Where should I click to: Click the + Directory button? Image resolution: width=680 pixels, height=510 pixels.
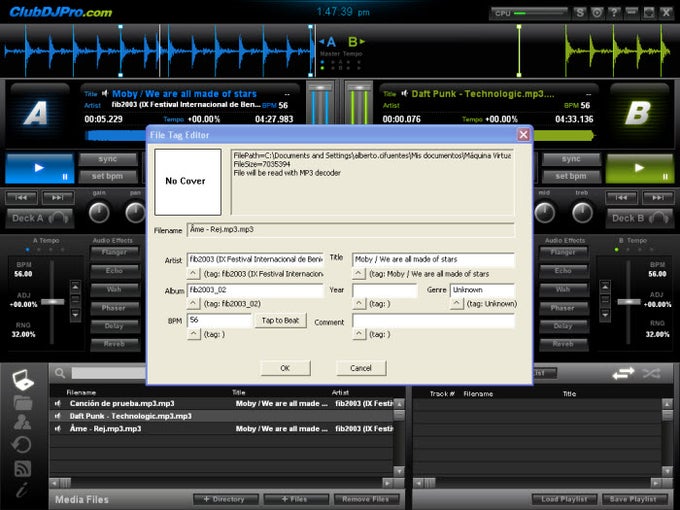(x=225, y=499)
